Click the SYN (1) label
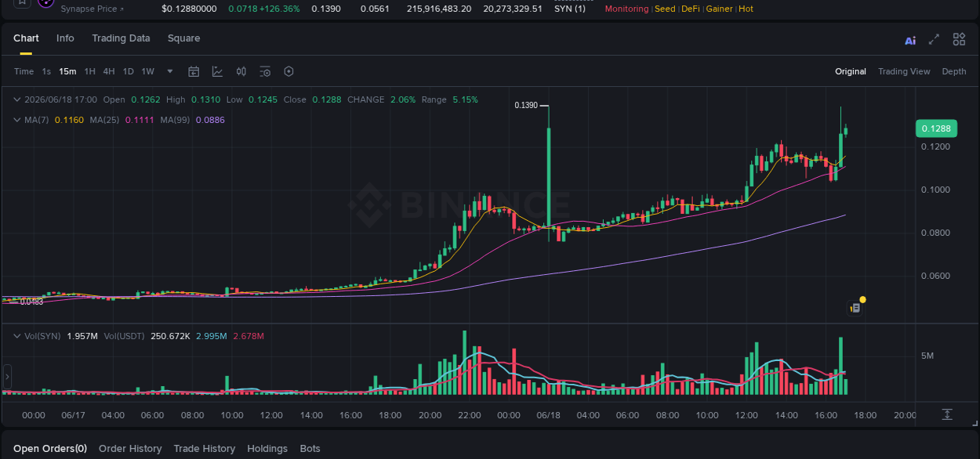980x459 pixels. 570,9
